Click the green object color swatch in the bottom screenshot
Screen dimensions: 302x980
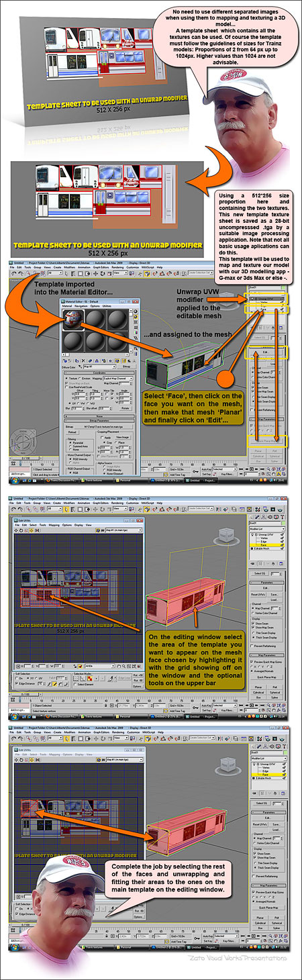pyautogui.click(x=285, y=752)
